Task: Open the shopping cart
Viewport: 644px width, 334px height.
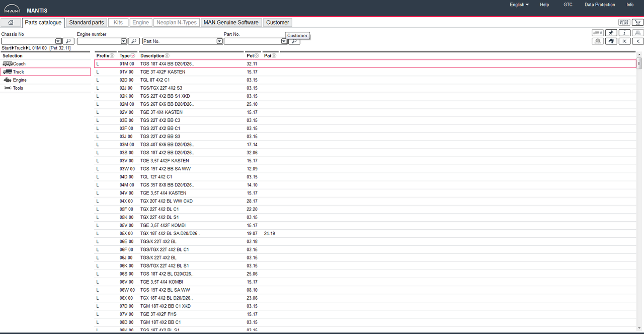Action: click(x=637, y=23)
